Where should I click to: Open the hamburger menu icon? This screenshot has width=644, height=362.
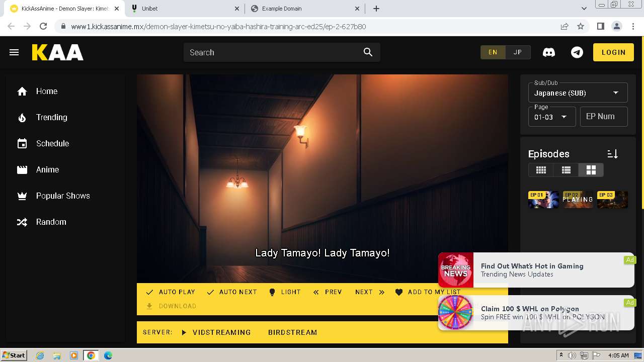[14, 52]
